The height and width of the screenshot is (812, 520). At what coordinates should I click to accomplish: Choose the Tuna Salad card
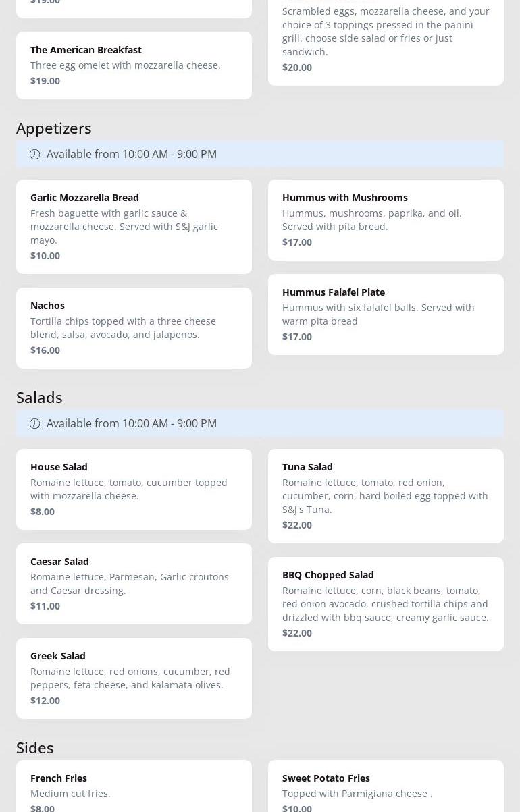pyautogui.click(x=386, y=496)
